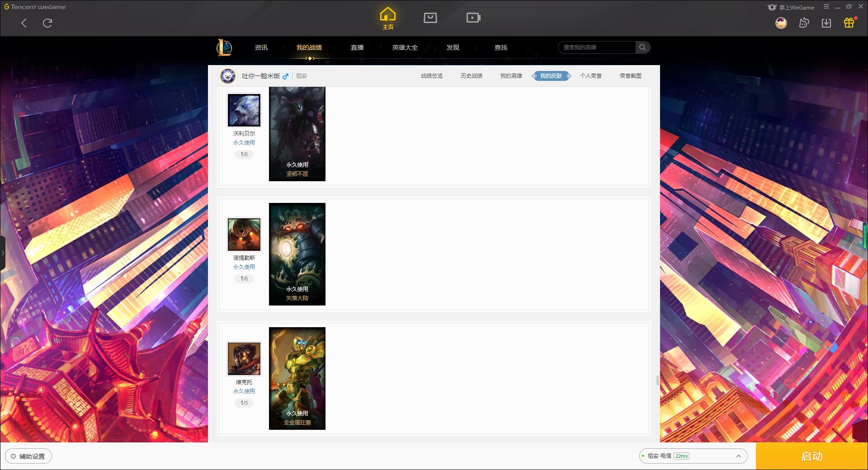868x470 pixels.
Task: Open the 掌上WeGame link
Action: [x=791, y=7]
